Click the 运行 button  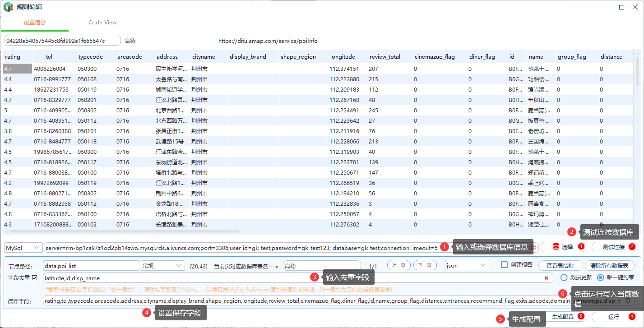[x=613, y=317]
